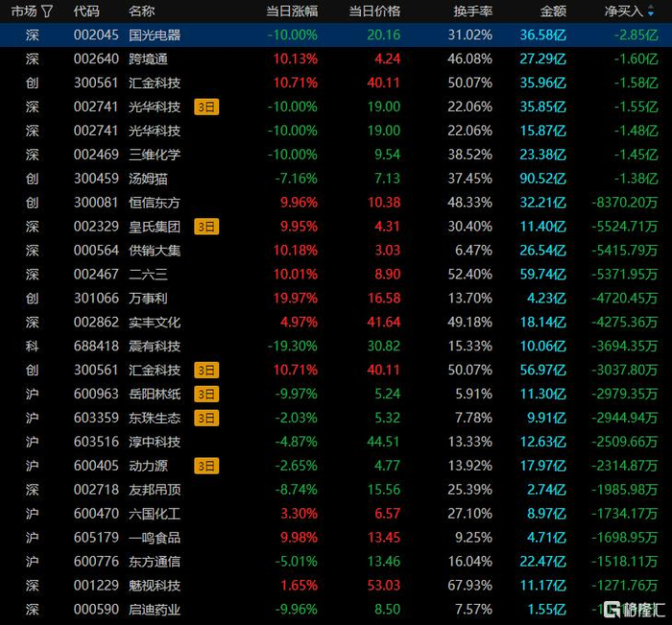The image size is (672, 625).
Task: Select 淳中科技 stock name
Action: coord(155,442)
